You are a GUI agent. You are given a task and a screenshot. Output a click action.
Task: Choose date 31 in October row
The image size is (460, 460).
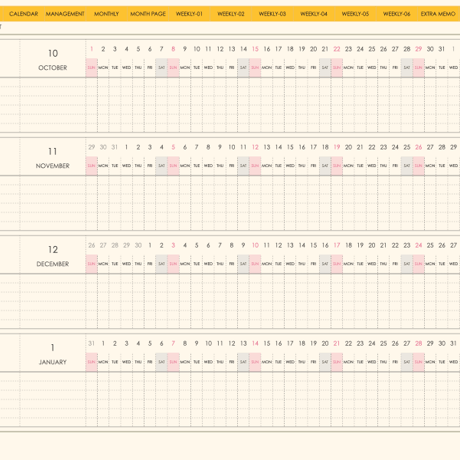[x=442, y=49]
